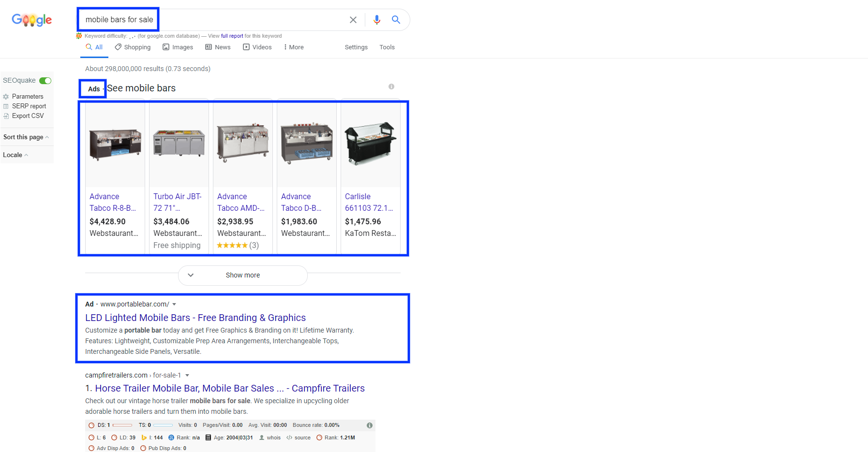This screenshot has width=868, height=452.
Task: Click the Parameters gear icon in SEOquake
Action: [6, 97]
